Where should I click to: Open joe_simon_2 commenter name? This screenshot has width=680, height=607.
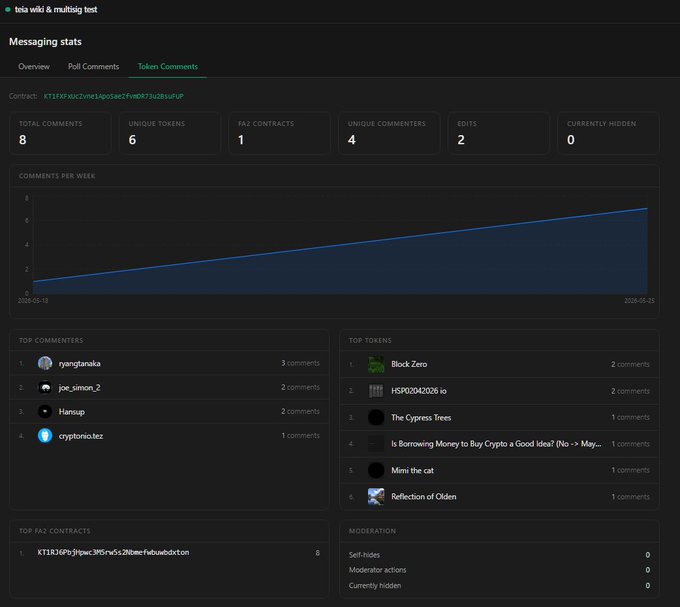[x=79, y=388]
